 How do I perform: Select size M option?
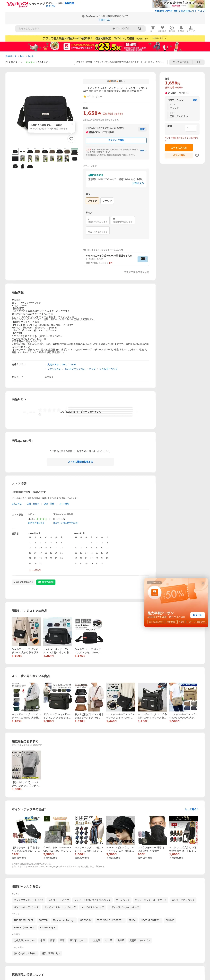tap(123, 220)
